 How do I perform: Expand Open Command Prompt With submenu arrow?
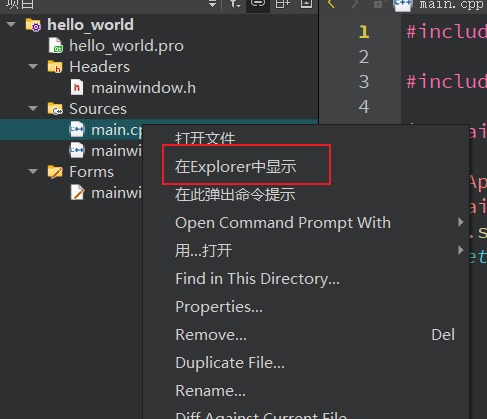(460, 222)
